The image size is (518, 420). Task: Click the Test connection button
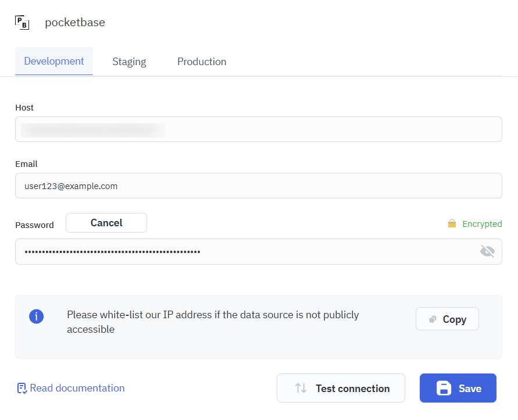341,388
